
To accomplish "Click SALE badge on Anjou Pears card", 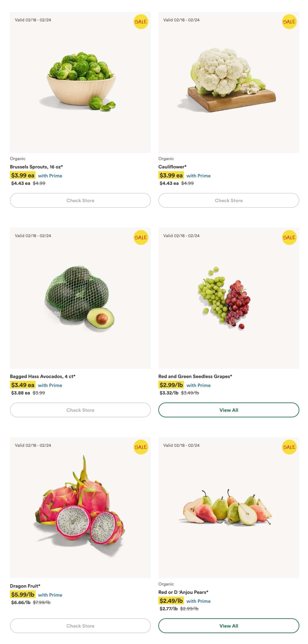I will pyautogui.click(x=289, y=447).
